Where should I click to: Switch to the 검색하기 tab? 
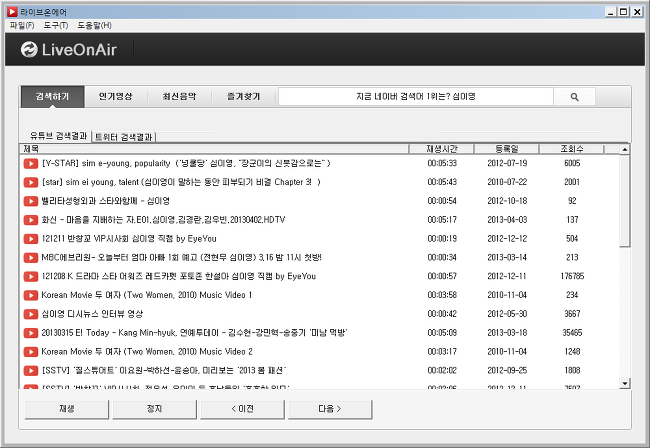[53, 97]
